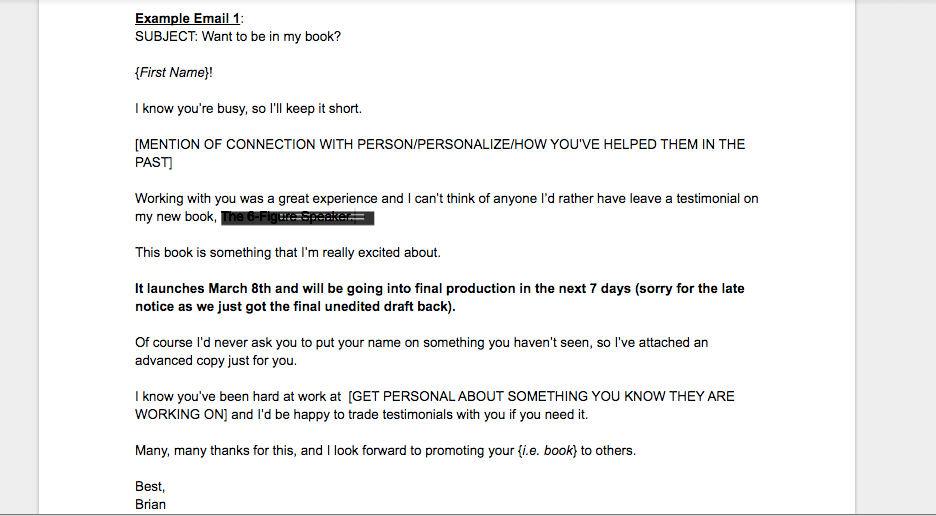Image resolution: width=936 pixels, height=516 pixels.
Task: Click the {First Name} placeholder
Action: (x=173, y=73)
